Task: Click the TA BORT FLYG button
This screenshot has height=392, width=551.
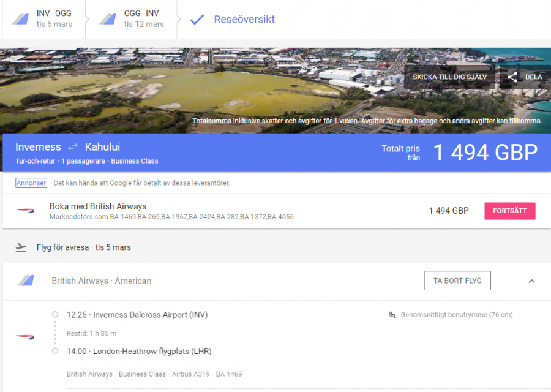Action: (x=457, y=281)
